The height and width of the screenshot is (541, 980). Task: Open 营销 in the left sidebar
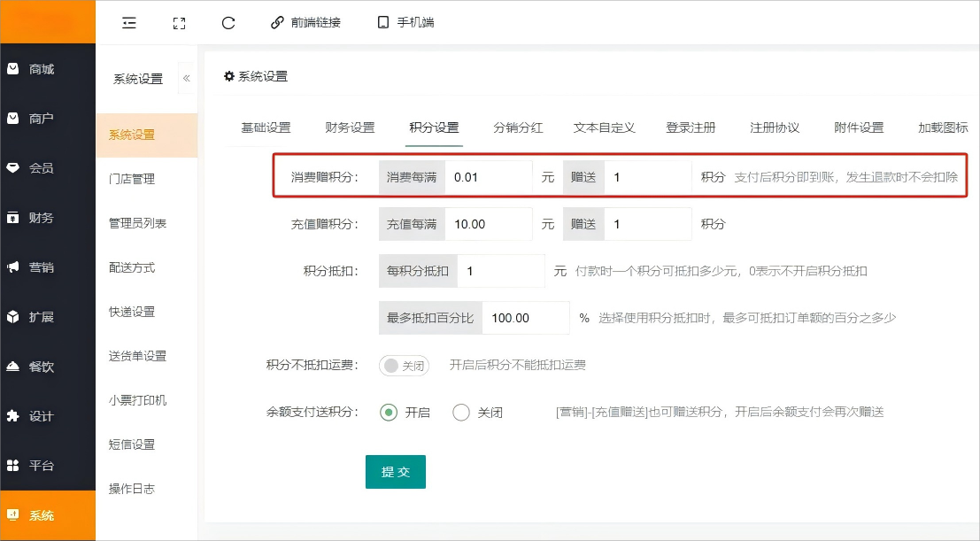pos(41,267)
